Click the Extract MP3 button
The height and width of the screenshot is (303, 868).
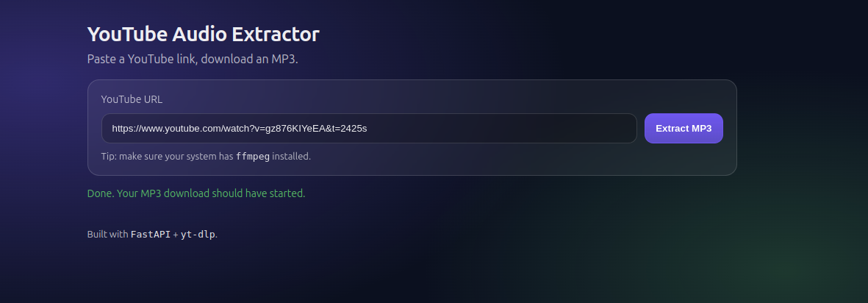[684, 128]
